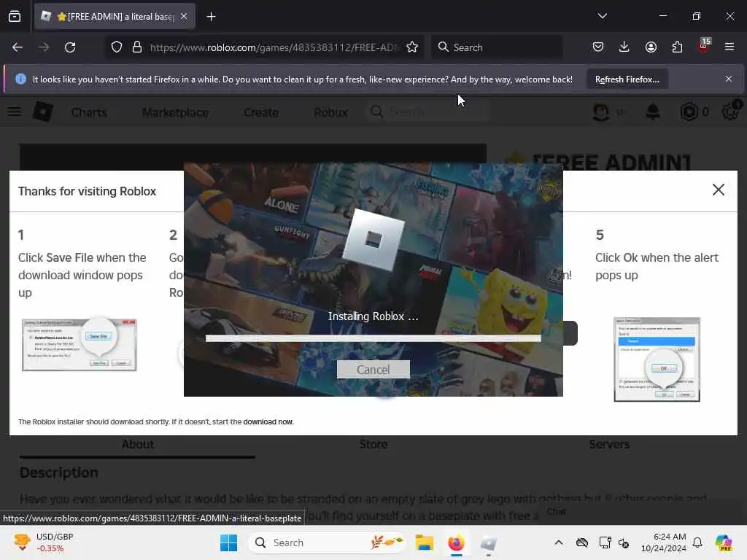Go forward with the forward arrow
The image size is (747, 560).
click(x=44, y=47)
